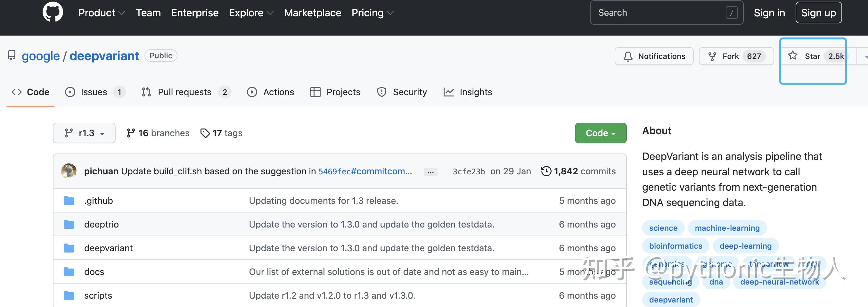Click the branches icon showing 16 branches
Viewport: 868px width, 307px height.
[130, 133]
